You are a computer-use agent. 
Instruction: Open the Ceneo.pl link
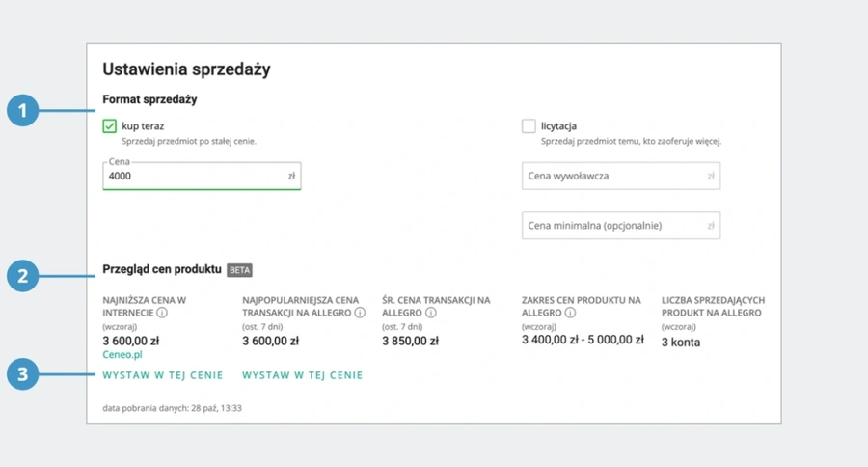pyautogui.click(x=122, y=354)
